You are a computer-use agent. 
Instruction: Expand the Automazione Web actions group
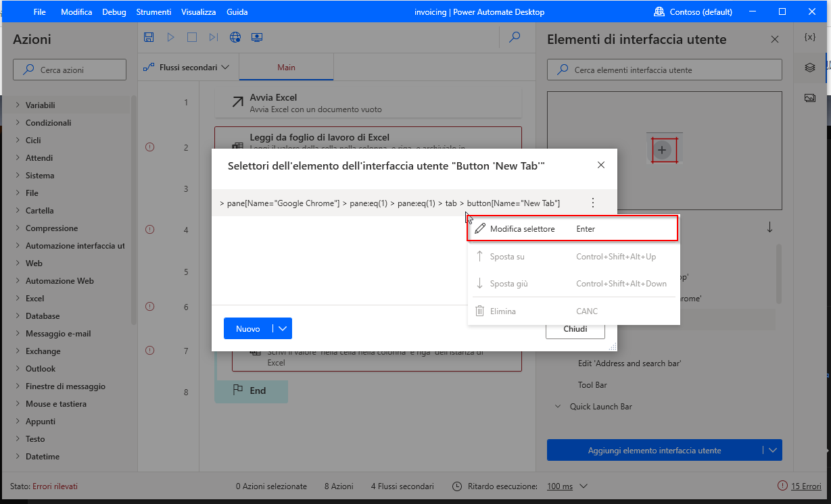[18, 281]
